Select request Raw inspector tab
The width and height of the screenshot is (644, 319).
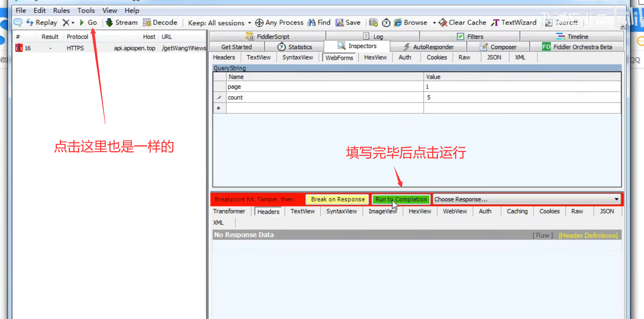click(x=464, y=57)
